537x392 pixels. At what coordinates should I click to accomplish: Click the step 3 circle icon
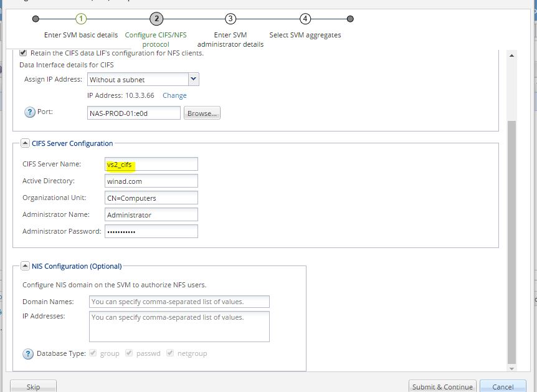click(230, 19)
